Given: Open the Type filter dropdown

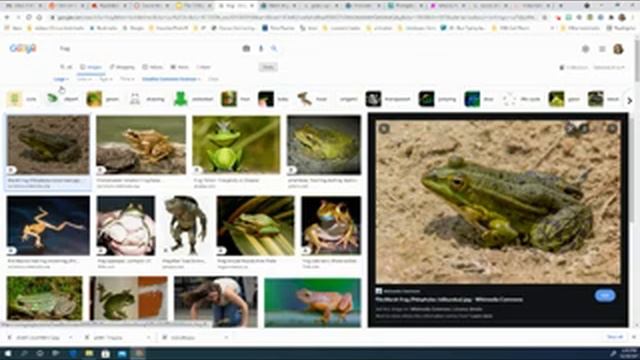Looking at the screenshot, I should pyautogui.click(x=106, y=79).
